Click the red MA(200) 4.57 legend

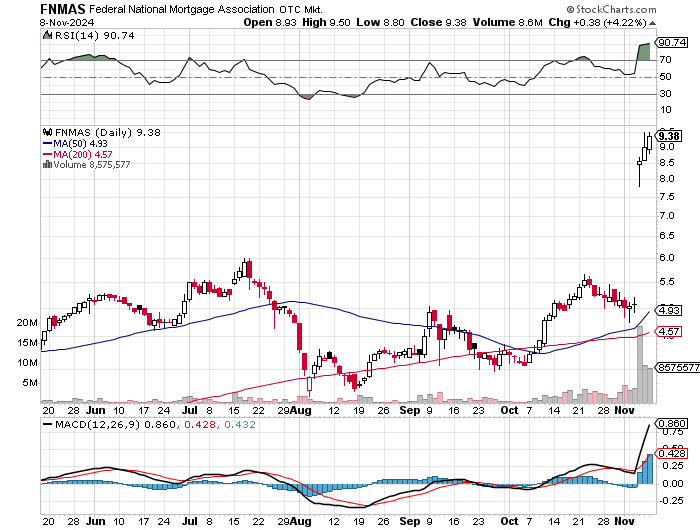click(77, 154)
